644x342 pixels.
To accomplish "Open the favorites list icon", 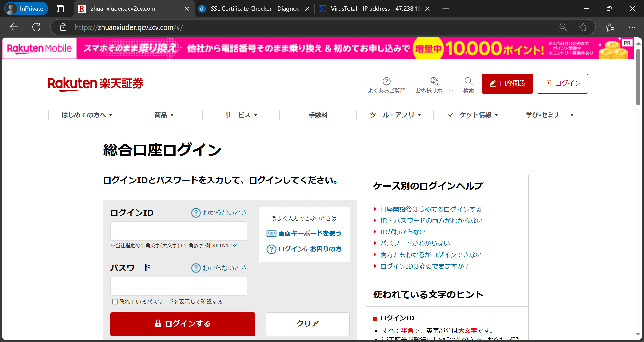I will 610,27.
